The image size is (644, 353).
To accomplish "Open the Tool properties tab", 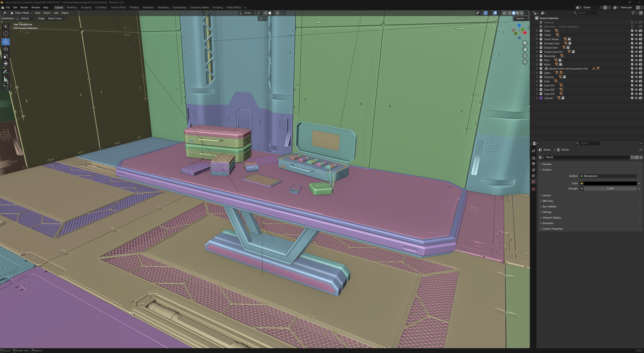I will (534, 151).
